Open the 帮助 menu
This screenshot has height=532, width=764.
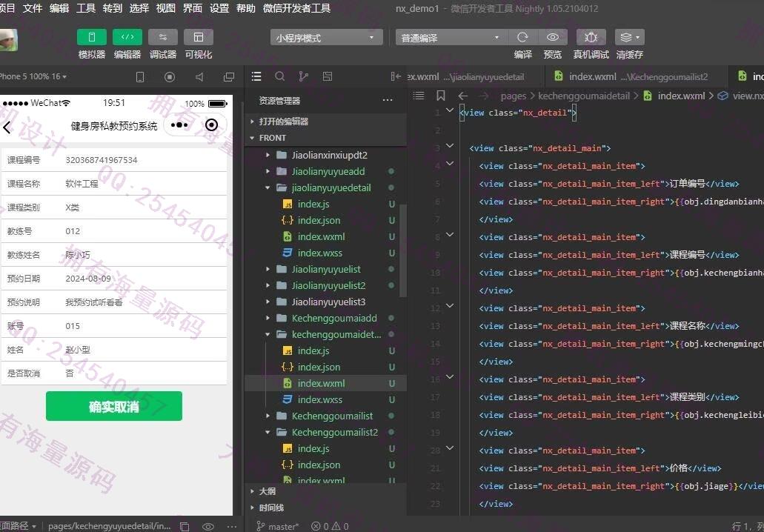click(246, 8)
